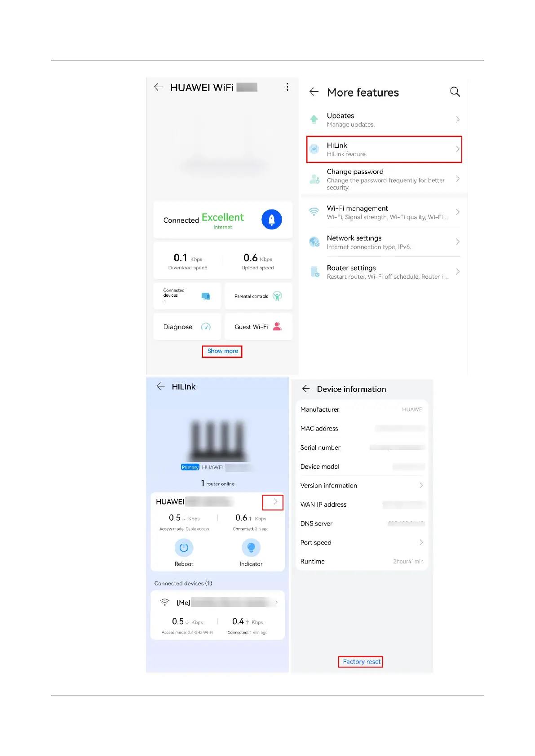The height and width of the screenshot is (756, 535).
Task: Select the MAC address row
Action: [362, 429]
